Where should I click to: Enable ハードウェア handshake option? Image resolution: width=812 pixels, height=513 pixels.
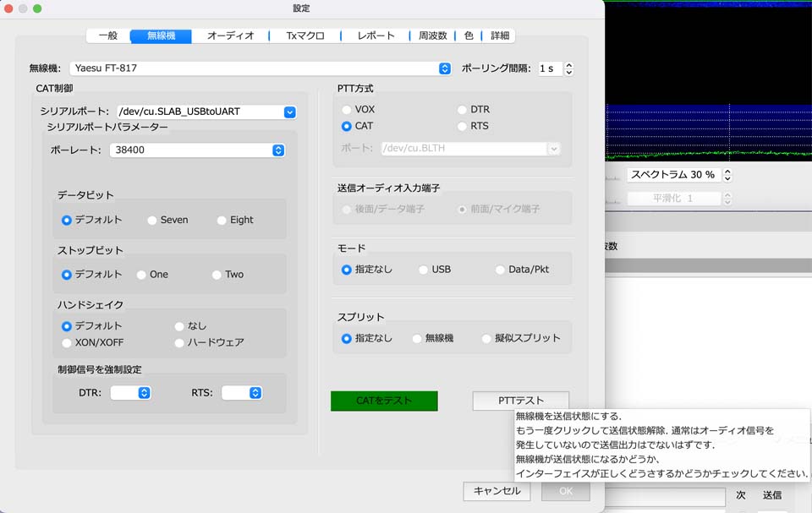point(180,343)
